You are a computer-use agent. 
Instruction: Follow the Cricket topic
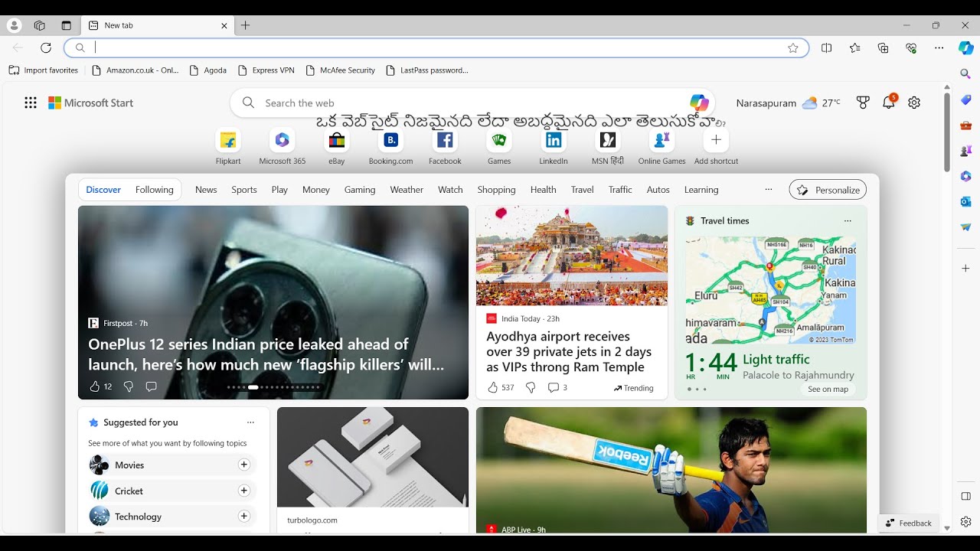(x=244, y=491)
